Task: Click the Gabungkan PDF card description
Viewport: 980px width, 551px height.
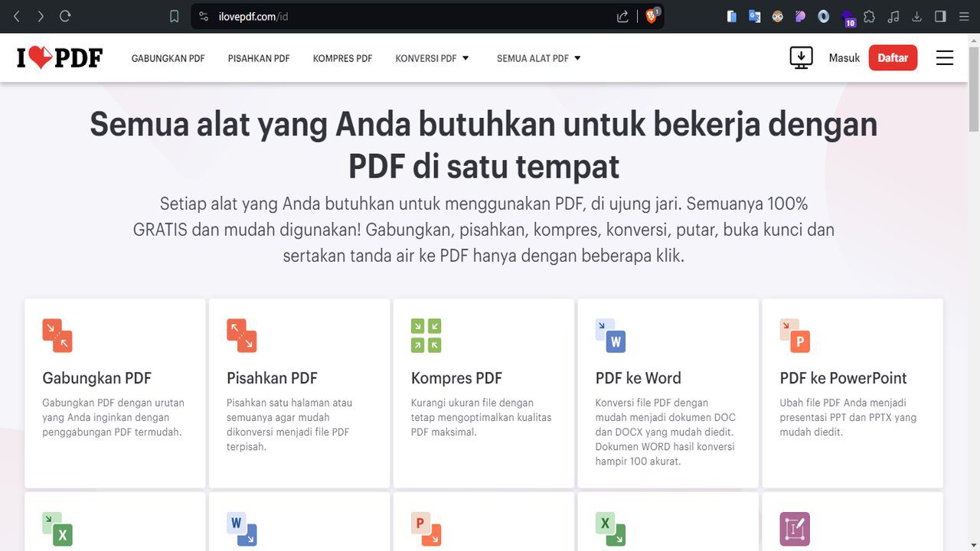Action: pyautogui.click(x=113, y=417)
